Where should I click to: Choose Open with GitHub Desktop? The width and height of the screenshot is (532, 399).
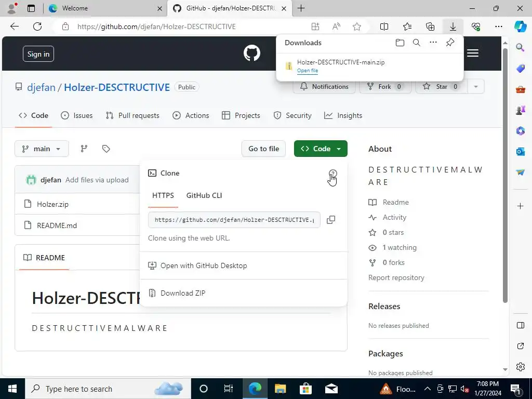point(204,265)
